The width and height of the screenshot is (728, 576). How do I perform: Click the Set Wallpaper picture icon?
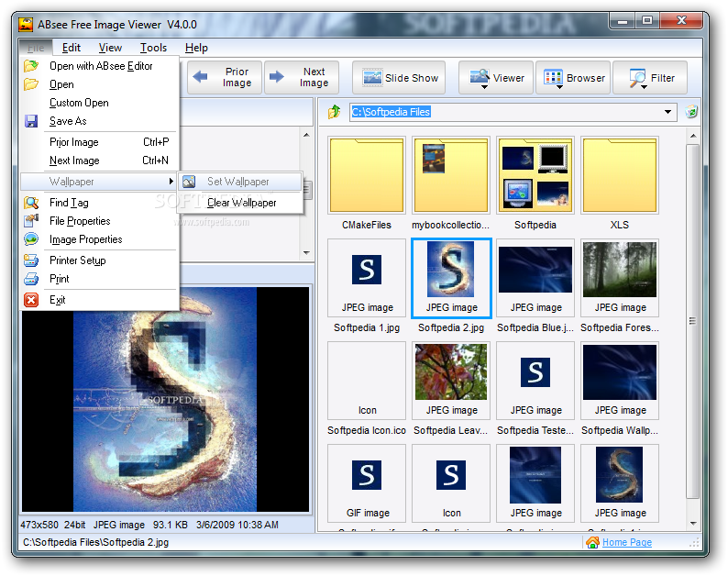pos(189,182)
